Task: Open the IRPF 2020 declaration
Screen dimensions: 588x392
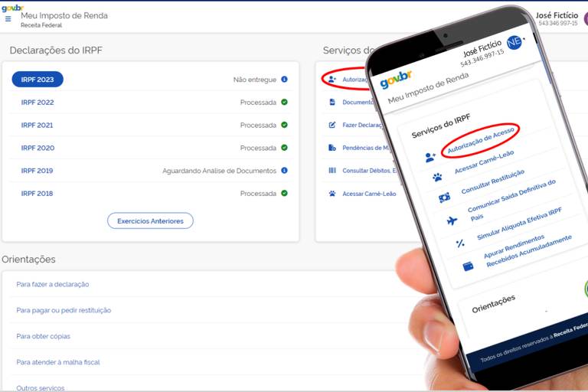Action: coord(38,149)
